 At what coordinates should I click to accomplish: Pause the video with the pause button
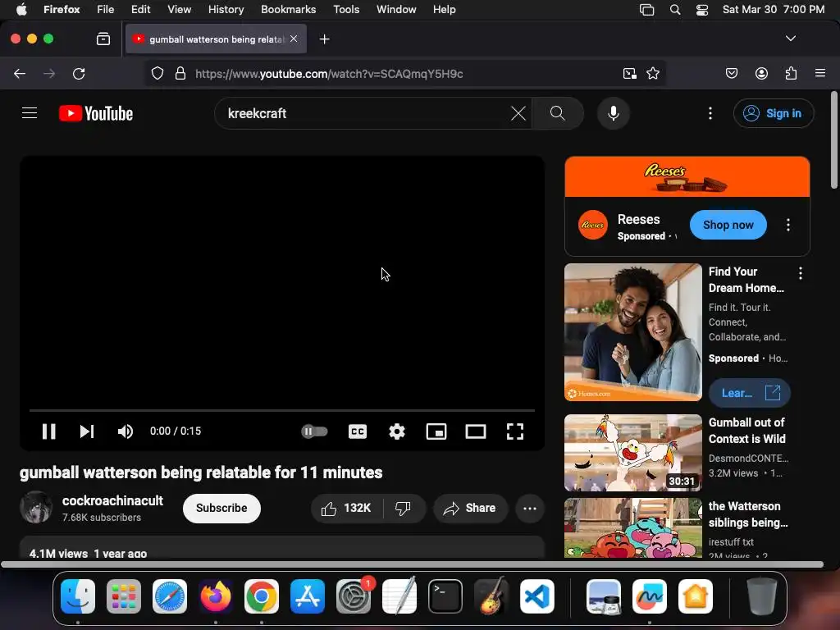(x=48, y=431)
